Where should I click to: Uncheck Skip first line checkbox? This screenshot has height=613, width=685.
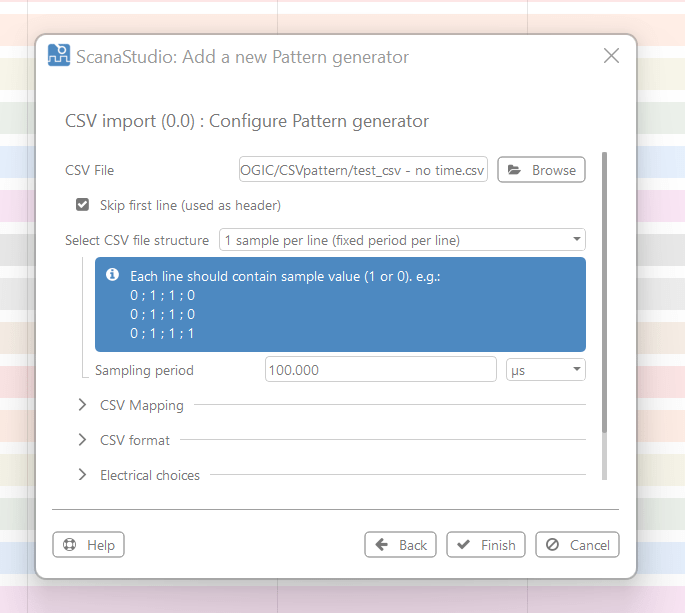pos(83,205)
